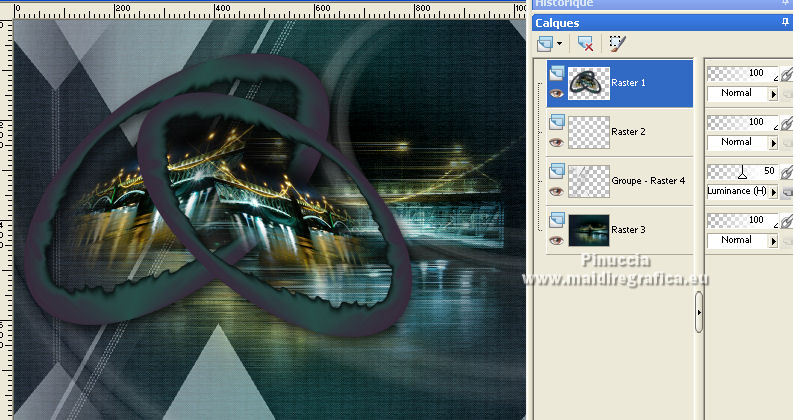Click Raster 3 Normal blend mode field

coord(737,240)
